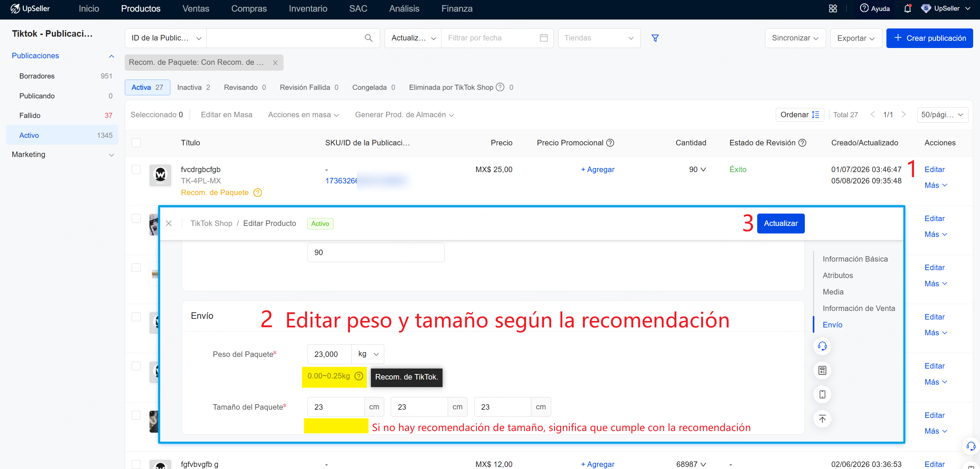Open the kg weight unit dropdown

pos(368,354)
